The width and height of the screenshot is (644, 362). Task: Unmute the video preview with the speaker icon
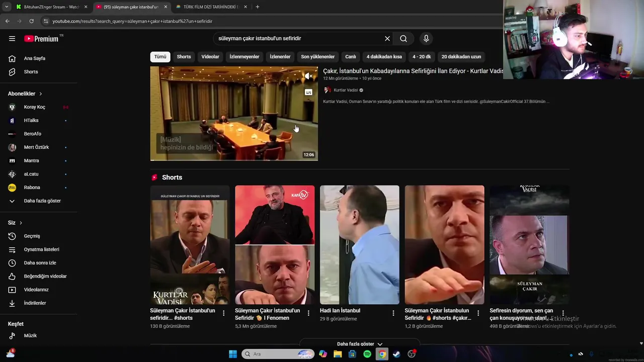[x=308, y=76]
